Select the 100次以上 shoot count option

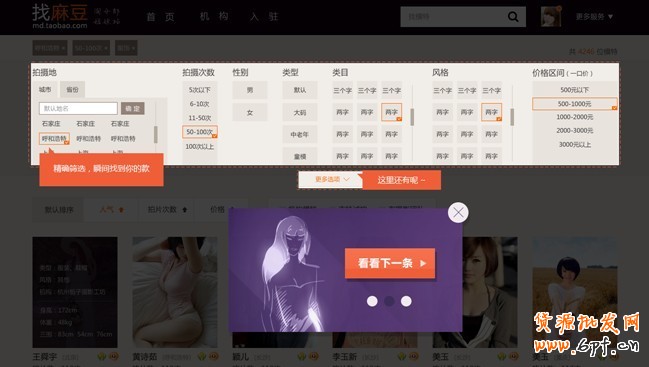click(x=200, y=146)
